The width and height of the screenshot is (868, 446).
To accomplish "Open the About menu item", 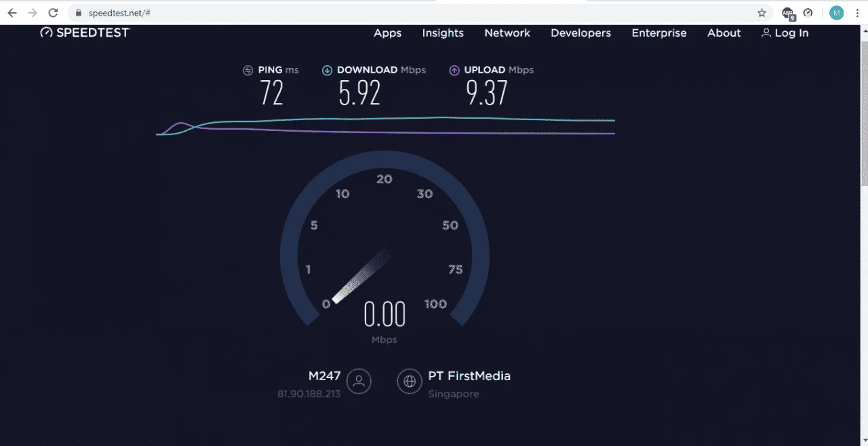I will click(x=724, y=33).
